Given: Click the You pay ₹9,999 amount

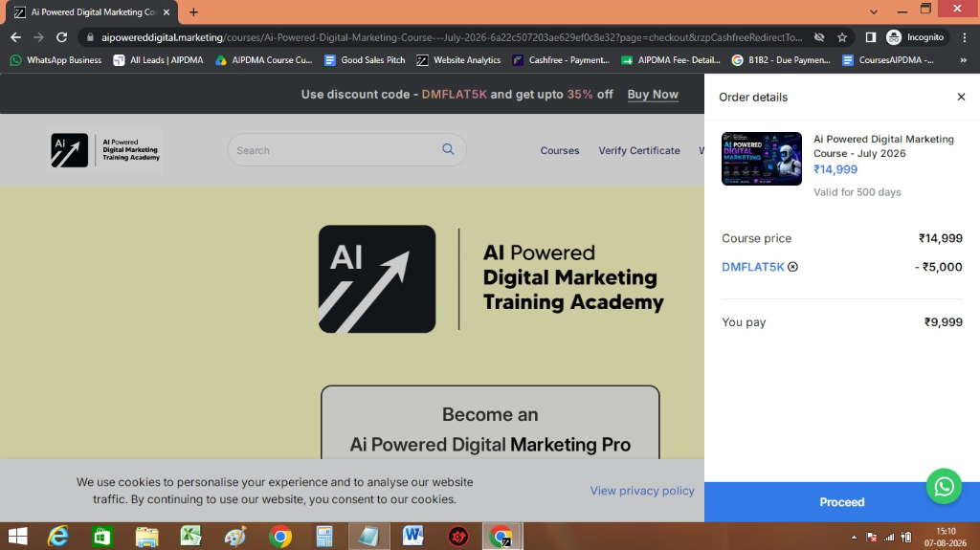Looking at the screenshot, I should click(943, 322).
